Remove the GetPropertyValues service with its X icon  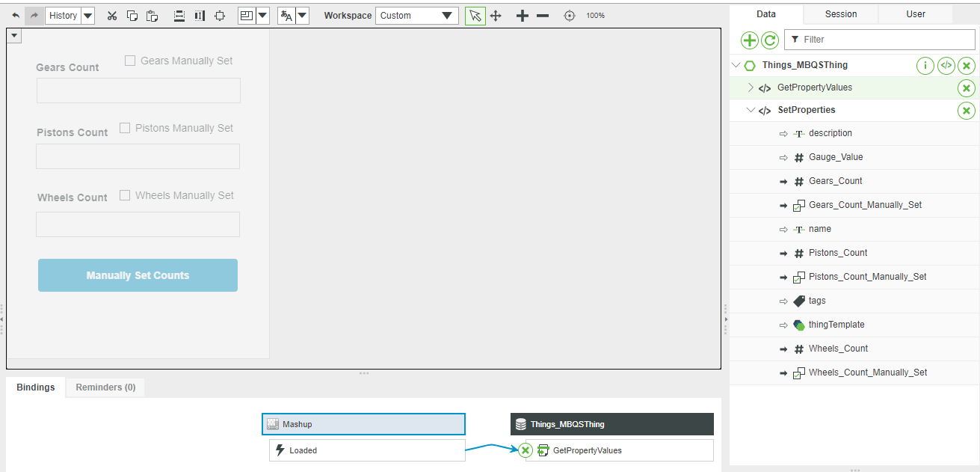pos(967,88)
